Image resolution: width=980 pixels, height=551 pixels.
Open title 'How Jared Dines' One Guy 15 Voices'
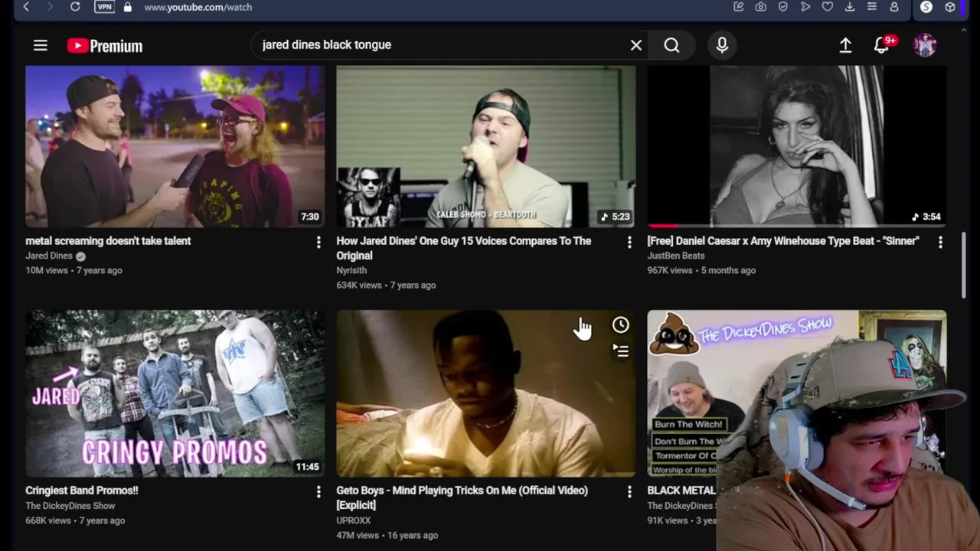pyautogui.click(x=463, y=248)
